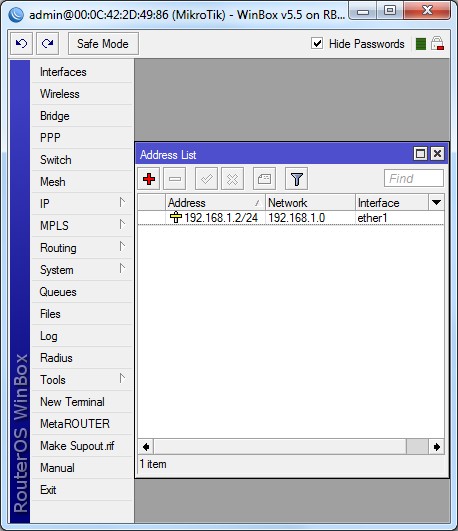This screenshot has width=458, height=531.
Task: Minimize the WinBox window
Action: click(363, 12)
